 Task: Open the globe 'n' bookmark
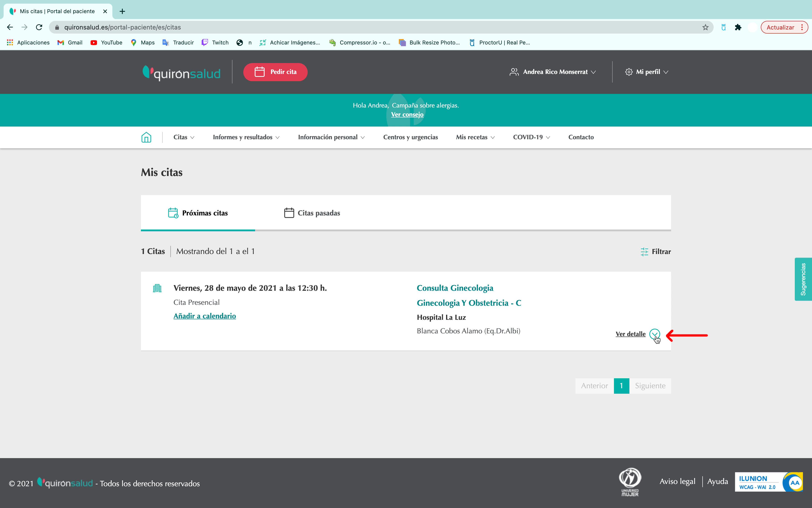coord(244,43)
